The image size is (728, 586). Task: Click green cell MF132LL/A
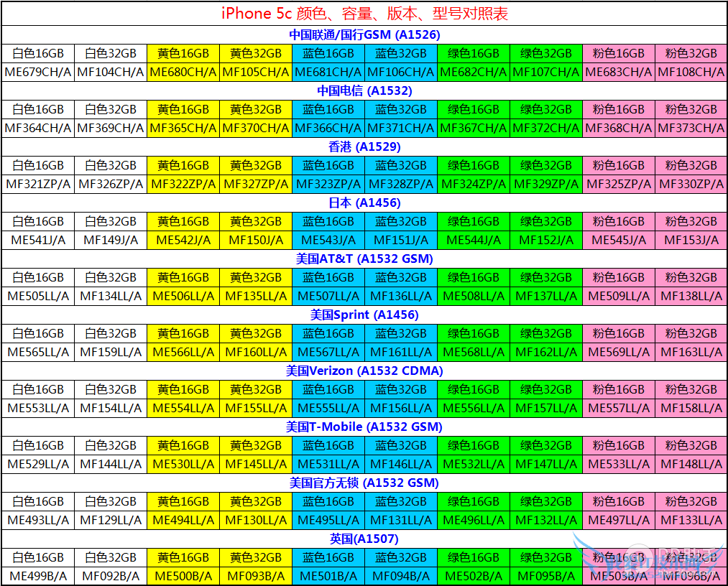pyautogui.click(x=546, y=520)
